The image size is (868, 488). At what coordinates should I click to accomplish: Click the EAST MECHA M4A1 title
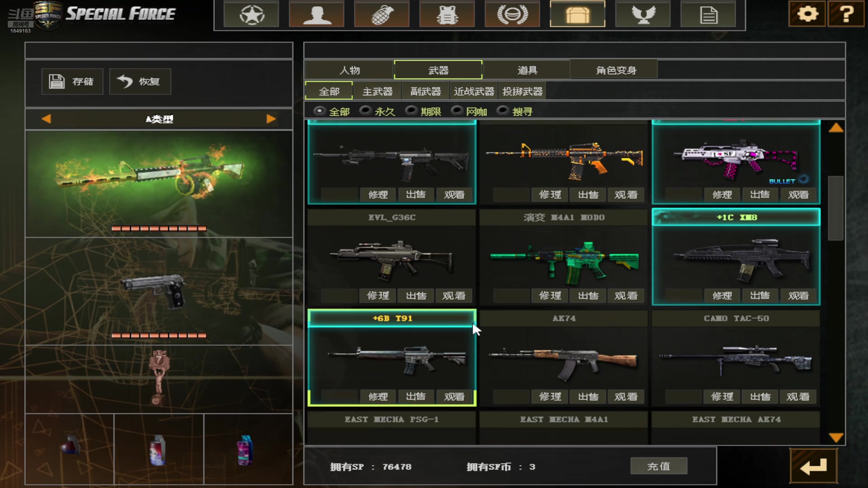(x=564, y=419)
